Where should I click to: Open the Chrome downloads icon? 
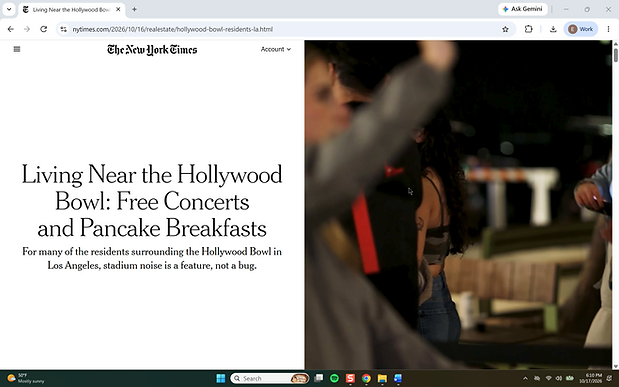pos(553,29)
